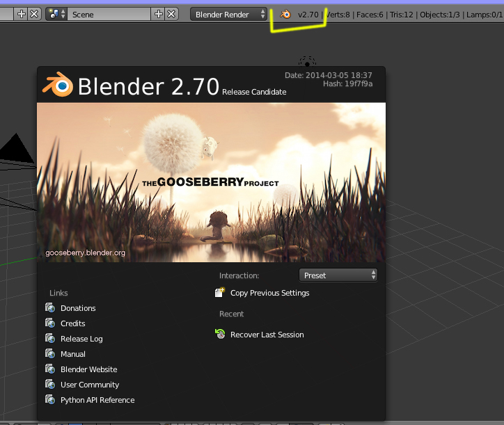The height and width of the screenshot is (425, 504).
Task: Delete screen layout with left X button
Action: click(34, 14)
